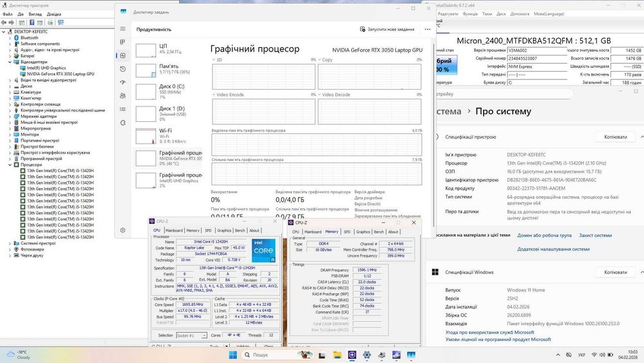644x363 pixels.
Task: Copy Windows specifications with Копіювати button
Action: pyautogui.click(x=615, y=272)
